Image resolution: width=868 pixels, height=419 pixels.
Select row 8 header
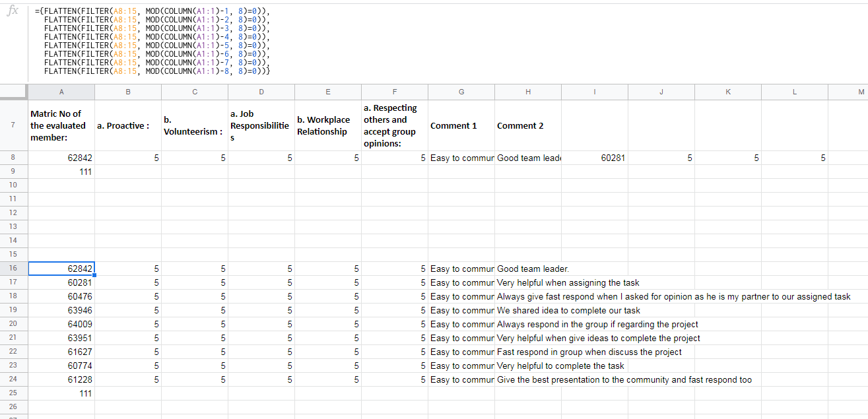[14, 158]
